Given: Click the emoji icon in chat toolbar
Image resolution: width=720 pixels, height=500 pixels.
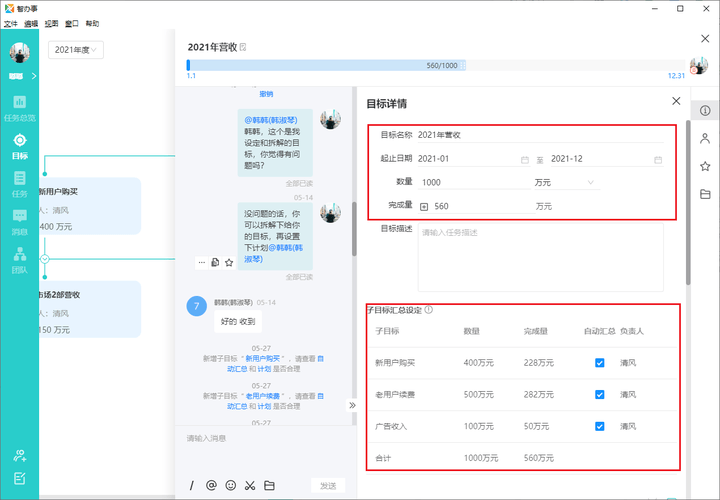Looking at the screenshot, I should tap(230, 485).
